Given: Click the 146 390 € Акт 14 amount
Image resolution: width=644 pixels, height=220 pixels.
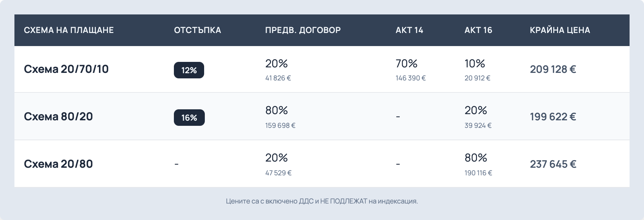Looking at the screenshot, I should point(411,78).
